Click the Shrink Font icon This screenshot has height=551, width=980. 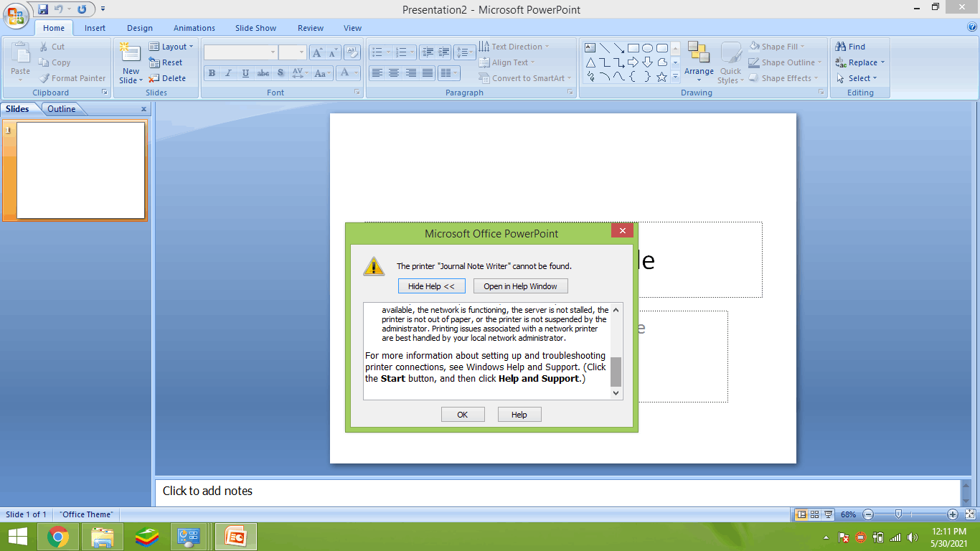pos(333,52)
